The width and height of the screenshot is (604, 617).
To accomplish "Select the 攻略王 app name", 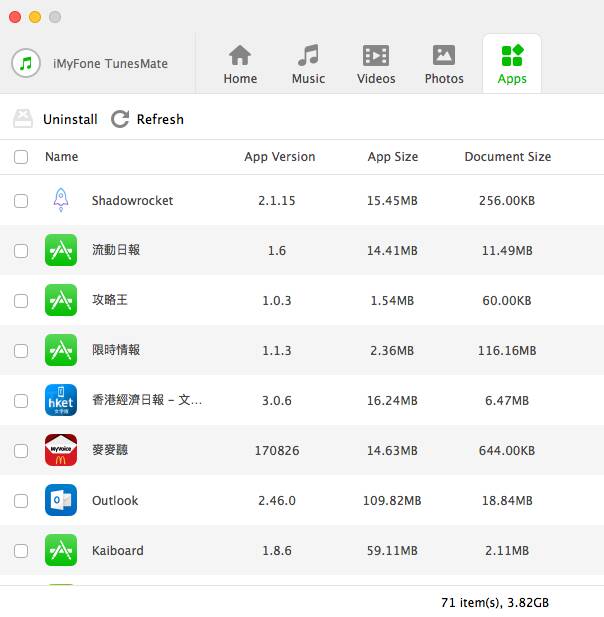I will [110, 300].
